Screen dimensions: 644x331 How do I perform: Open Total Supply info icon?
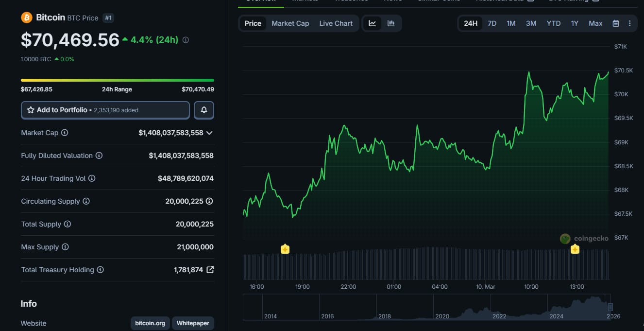click(68, 224)
